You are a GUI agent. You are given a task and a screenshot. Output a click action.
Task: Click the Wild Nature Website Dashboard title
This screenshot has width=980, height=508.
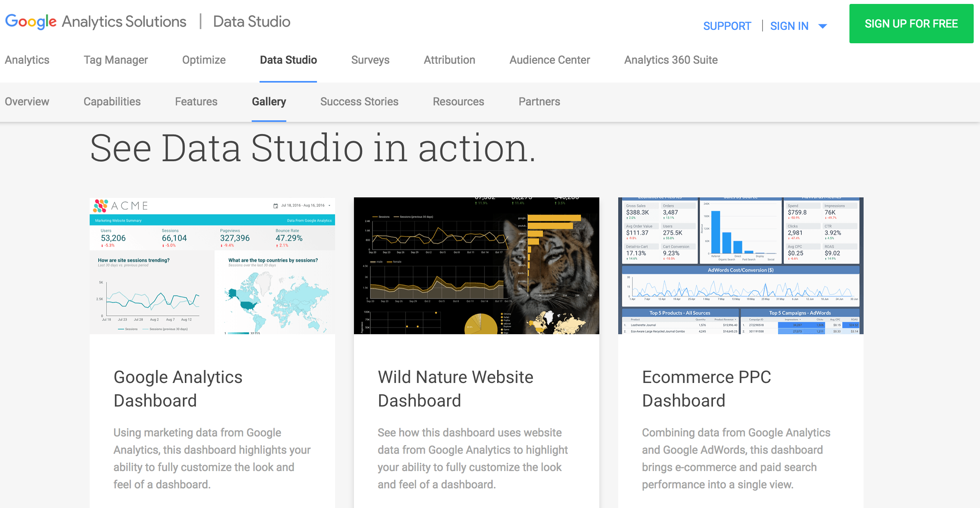[455, 388]
